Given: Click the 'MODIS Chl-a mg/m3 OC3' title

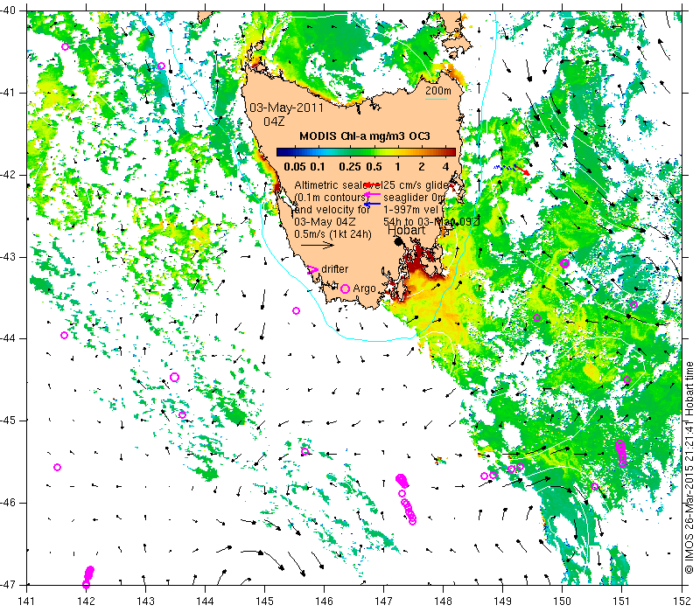Looking at the screenshot, I should click(x=364, y=136).
